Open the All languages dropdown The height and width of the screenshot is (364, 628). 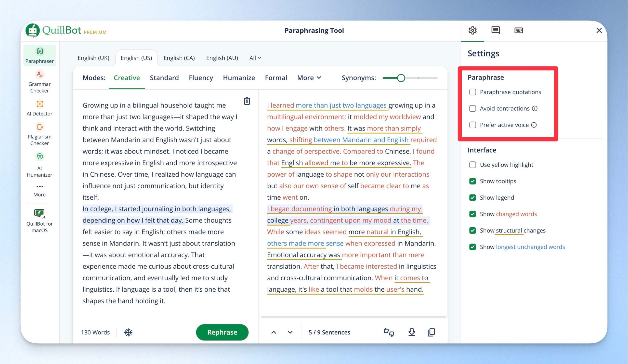pyautogui.click(x=255, y=58)
